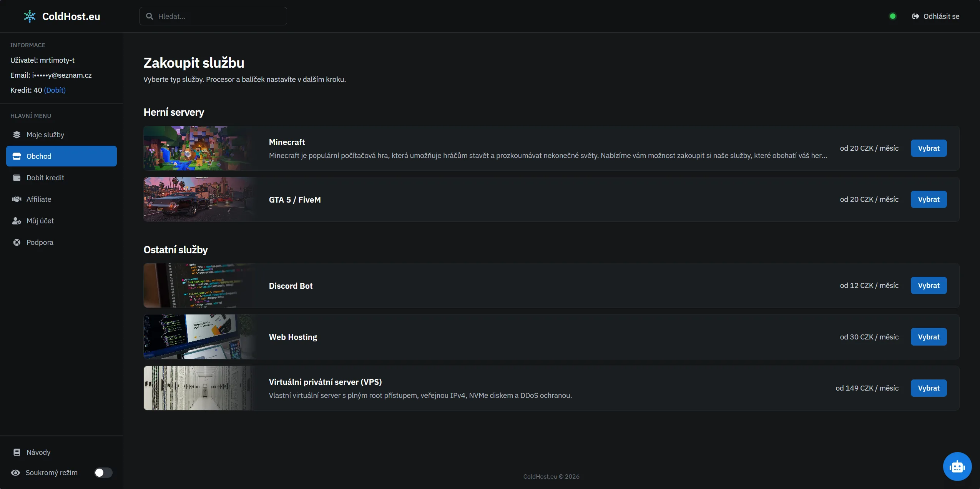The height and width of the screenshot is (489, 980).
Task: Click the Web Hosting title text
Action: (293, 337)
